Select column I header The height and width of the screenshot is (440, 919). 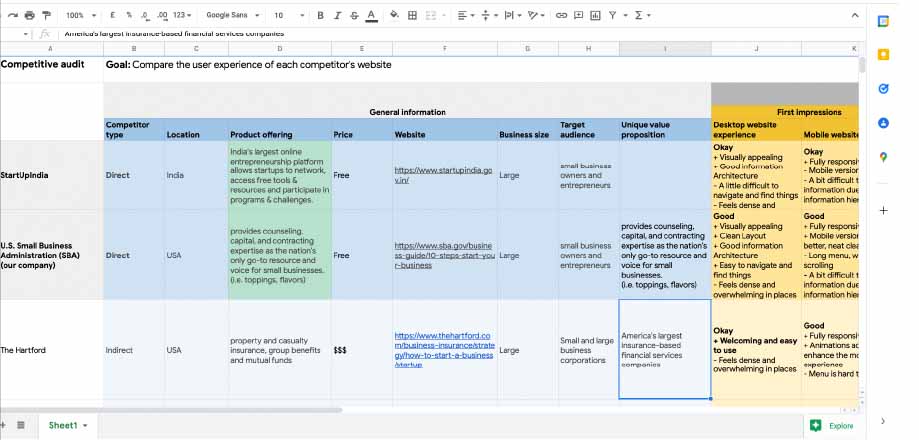click(x=665, y=49)
